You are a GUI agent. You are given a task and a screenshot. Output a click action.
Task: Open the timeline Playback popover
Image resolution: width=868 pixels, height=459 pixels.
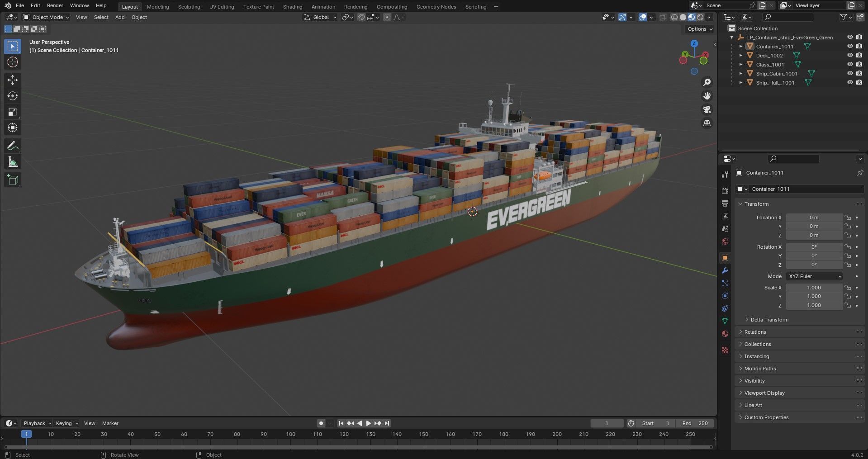click(x=37, y=423)
